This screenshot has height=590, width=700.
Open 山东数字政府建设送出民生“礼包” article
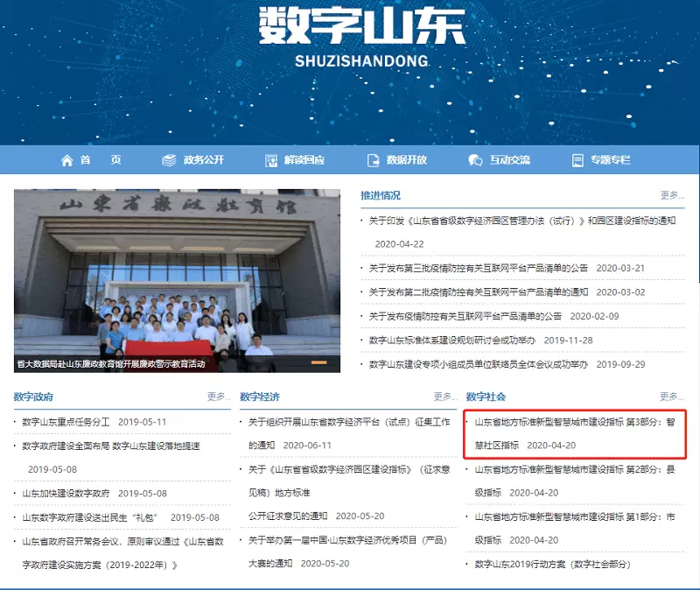coord(91,517)
